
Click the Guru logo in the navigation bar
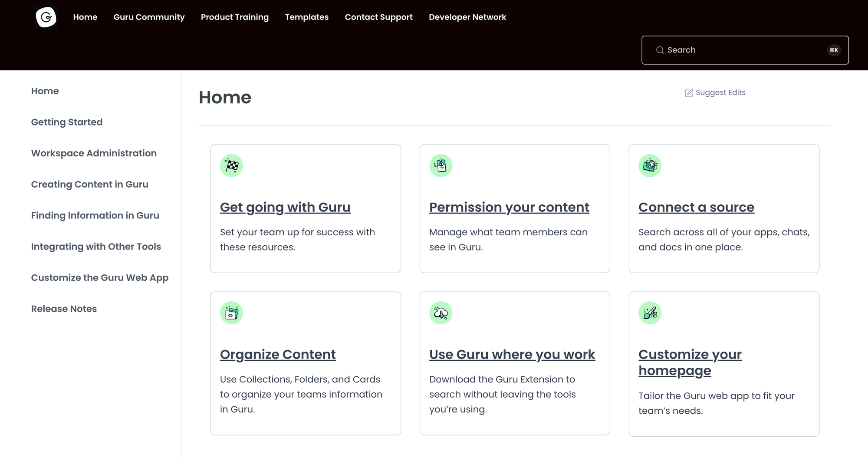46,17
